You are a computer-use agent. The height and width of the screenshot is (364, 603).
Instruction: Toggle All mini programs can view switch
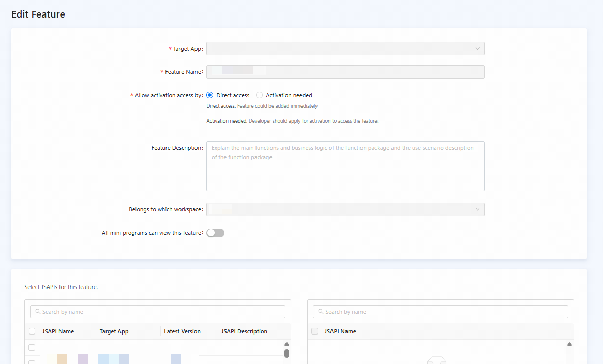(x=215, y=233)
